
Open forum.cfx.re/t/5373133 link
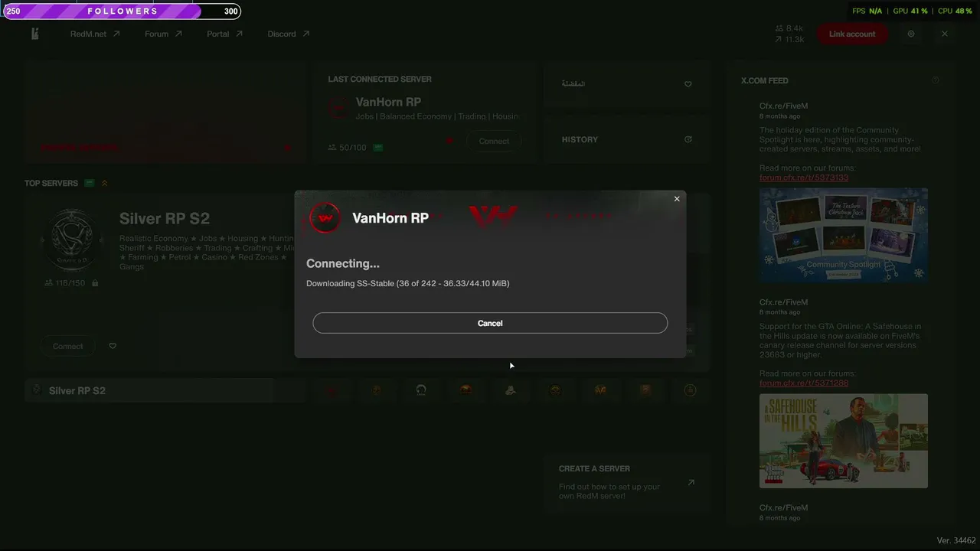[x=804, y=178]
